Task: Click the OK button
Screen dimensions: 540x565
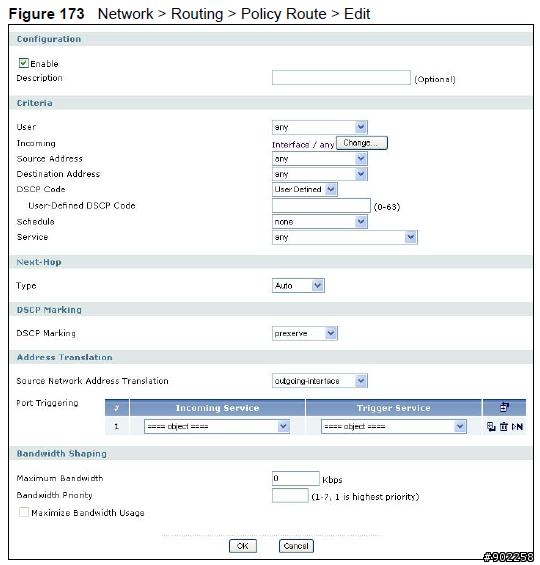Action: click(x=243, y=546)
